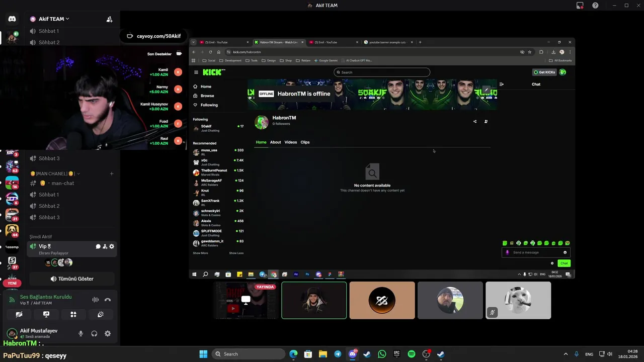Open the ENG language switcher
The height and width of the screenshot is (362, 644).
click(589, 354)
